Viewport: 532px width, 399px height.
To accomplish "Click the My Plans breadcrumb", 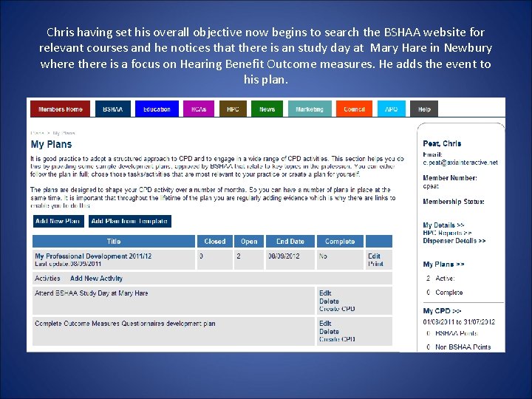I will coord(64,133).
